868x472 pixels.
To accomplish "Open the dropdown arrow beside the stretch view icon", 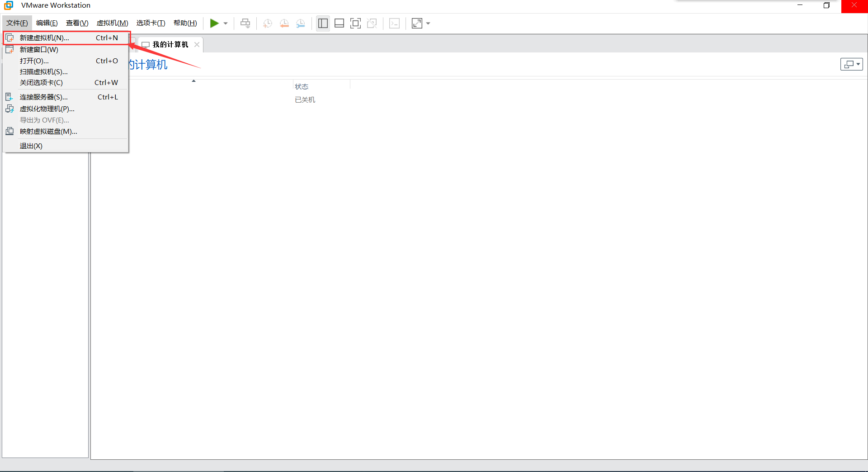I will click(x=428, y=24).
